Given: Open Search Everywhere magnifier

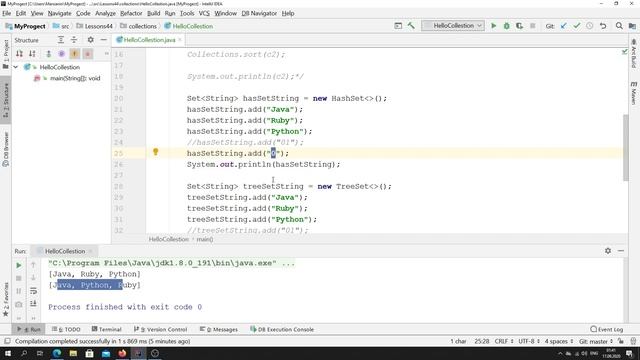Looking at the screenshot, I should tap(619, 26).
